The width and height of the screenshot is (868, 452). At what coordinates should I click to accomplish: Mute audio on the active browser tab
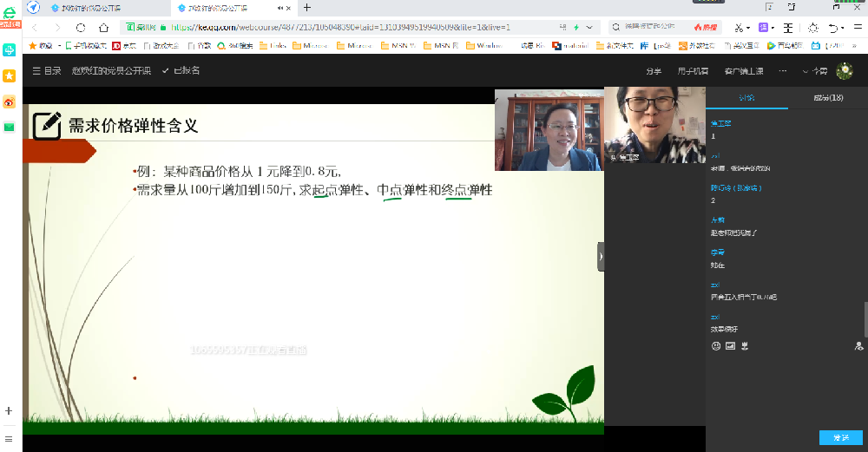279,7
